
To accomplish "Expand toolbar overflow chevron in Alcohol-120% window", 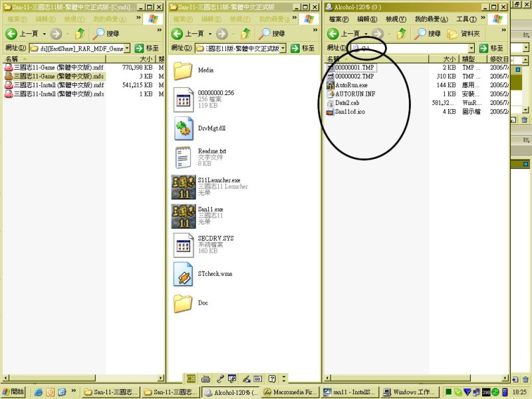I will pyautogui.click(x=504, y=30).
